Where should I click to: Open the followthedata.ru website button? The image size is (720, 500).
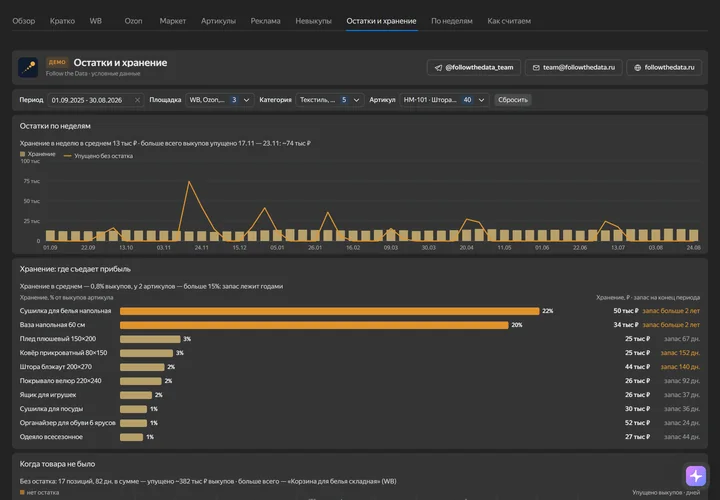pos(664,67)
